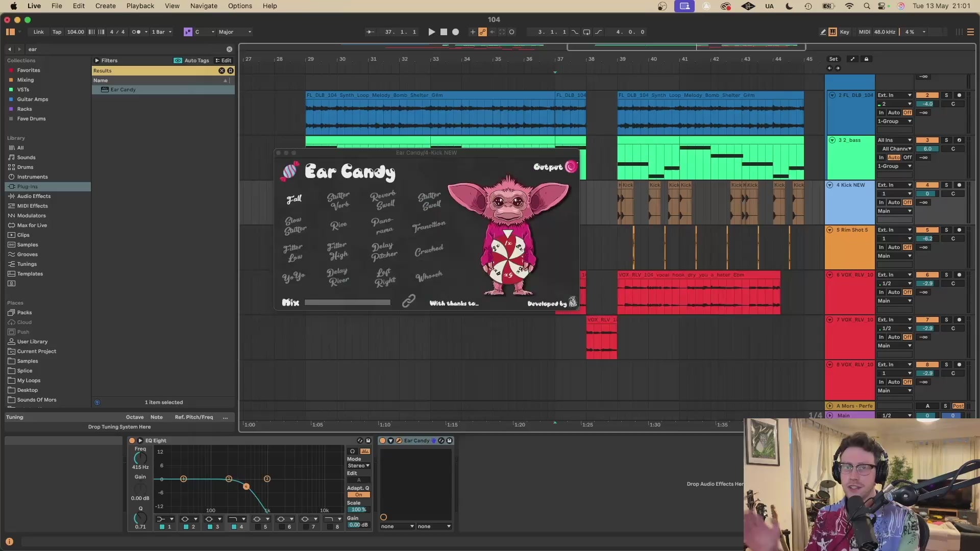Select the Whoosh effect in Ear Candy
The width and height of the screenshot is (980, 551).
point(429,276)
